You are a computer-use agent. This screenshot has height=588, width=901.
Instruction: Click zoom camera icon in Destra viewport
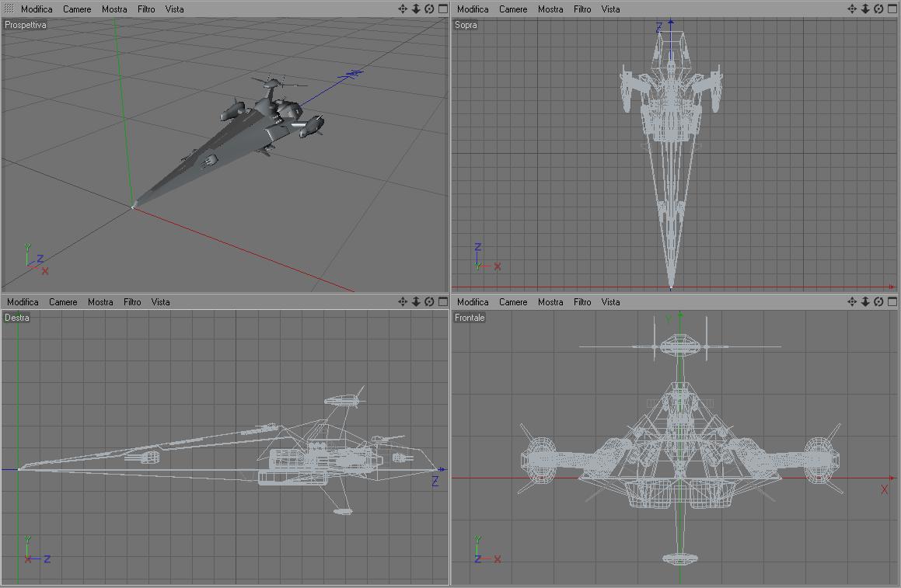click(x=416, y=301)
